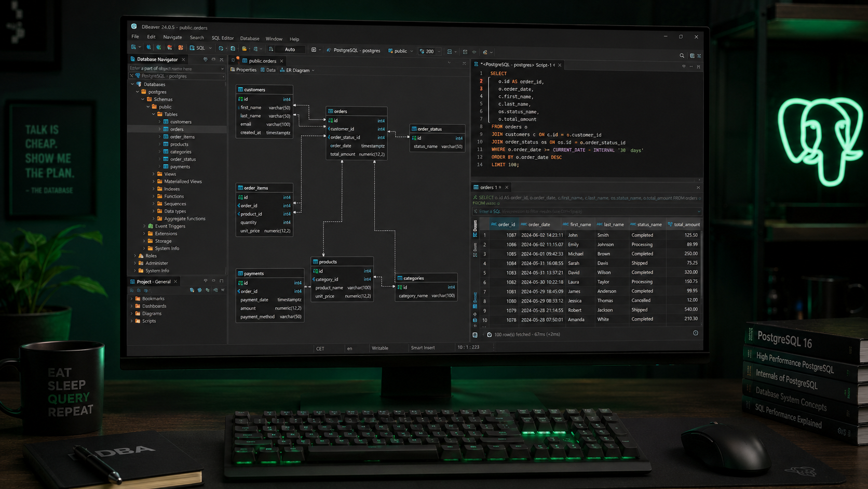
Task: Click the customers entity header in diagram
Action: (x=264, y=89)
